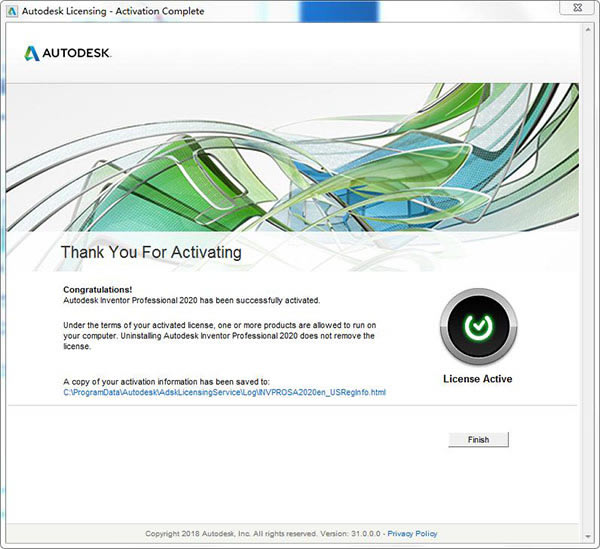This screenshot has height=549, width=600.
Task: Click the bold Congratulations! text
Action: 97,289
